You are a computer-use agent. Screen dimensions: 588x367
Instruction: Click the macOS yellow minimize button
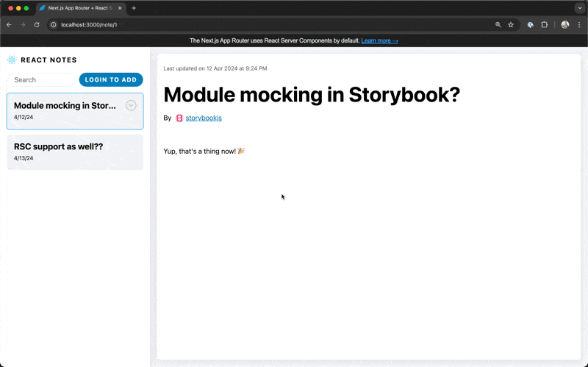coord(18,8)
